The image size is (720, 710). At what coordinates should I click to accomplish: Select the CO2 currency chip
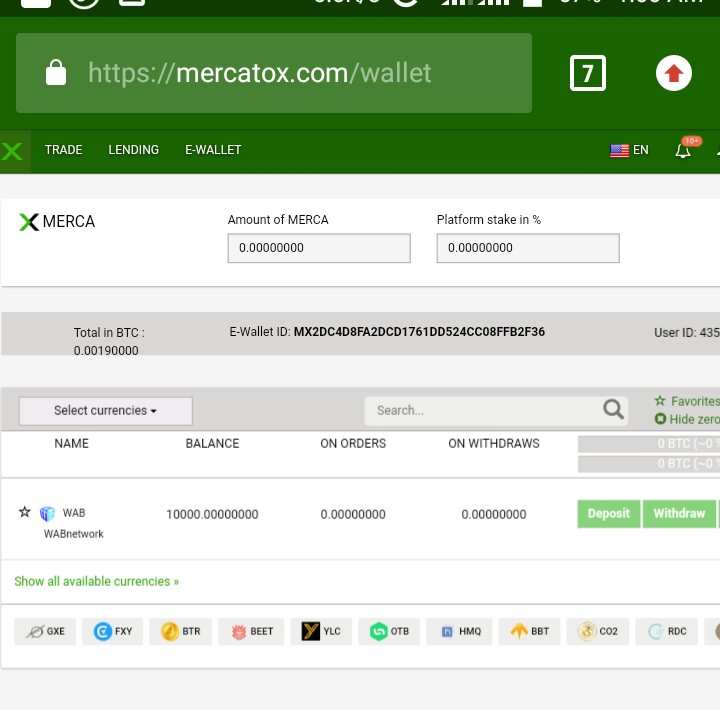click(597, 631)
